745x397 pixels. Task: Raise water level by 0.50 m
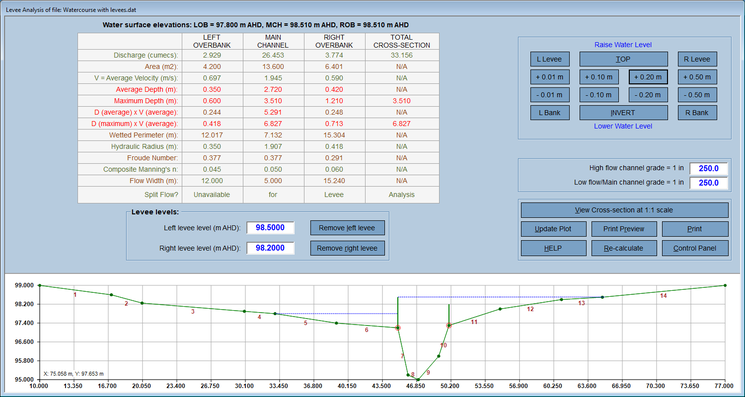(x=697, y=76)
